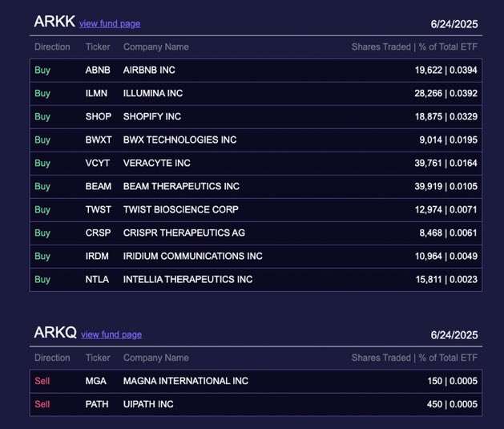Viewport: 504px width, 429px height.
Task: Select the CRSP ticker cell
Action: click(x=98, y=233)
